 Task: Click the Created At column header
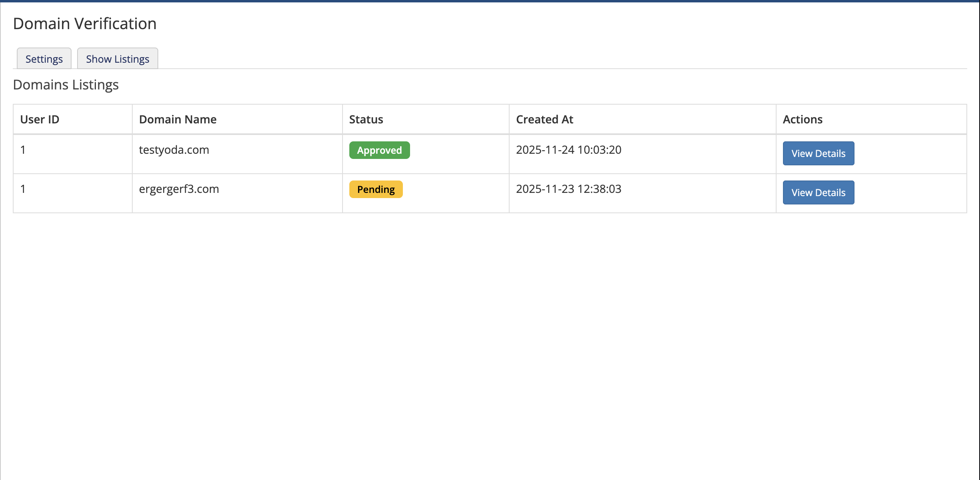click(544, 119)
